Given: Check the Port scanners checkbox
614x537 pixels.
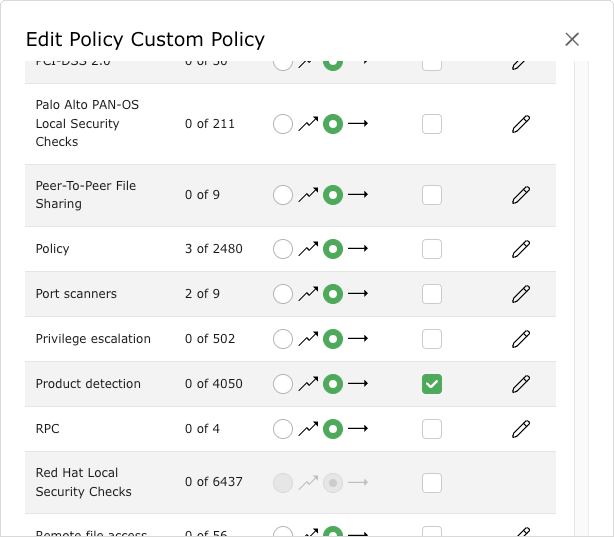Looking at the screenshot, I should 431,294.
